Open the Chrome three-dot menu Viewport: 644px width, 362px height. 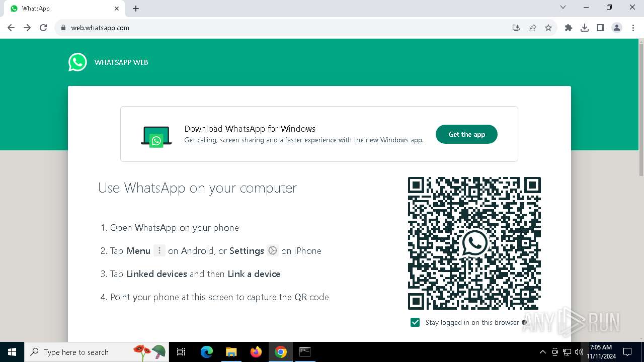coord(633,28)
